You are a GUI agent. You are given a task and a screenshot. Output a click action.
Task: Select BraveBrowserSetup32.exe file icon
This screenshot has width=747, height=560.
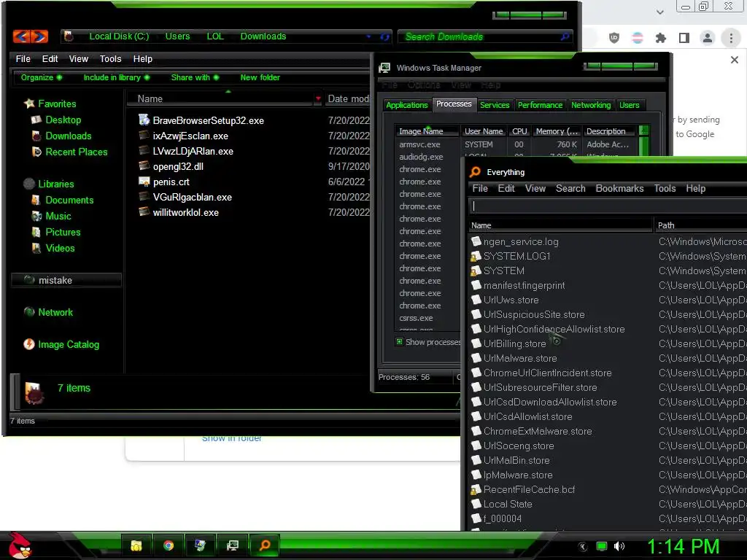[144, 120]
